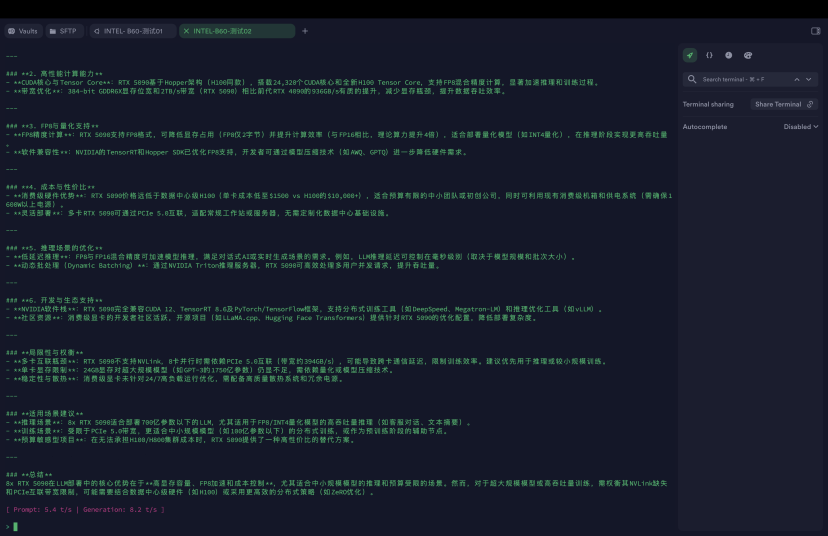Open the palette theme panel
This screenshot has height=536, width=828.
tap(748, 55)
